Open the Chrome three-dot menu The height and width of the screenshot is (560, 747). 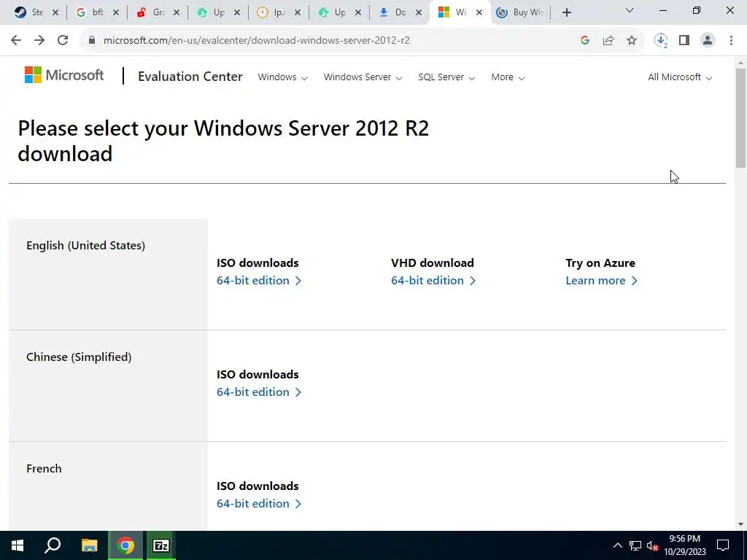tap(731, 41)
